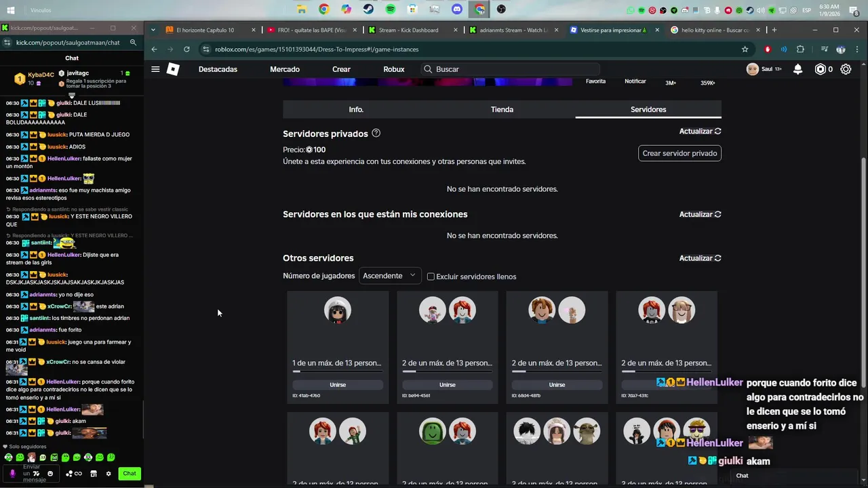
Task: Open Destacadas in Roblox navigation
Action: [218, 69]
